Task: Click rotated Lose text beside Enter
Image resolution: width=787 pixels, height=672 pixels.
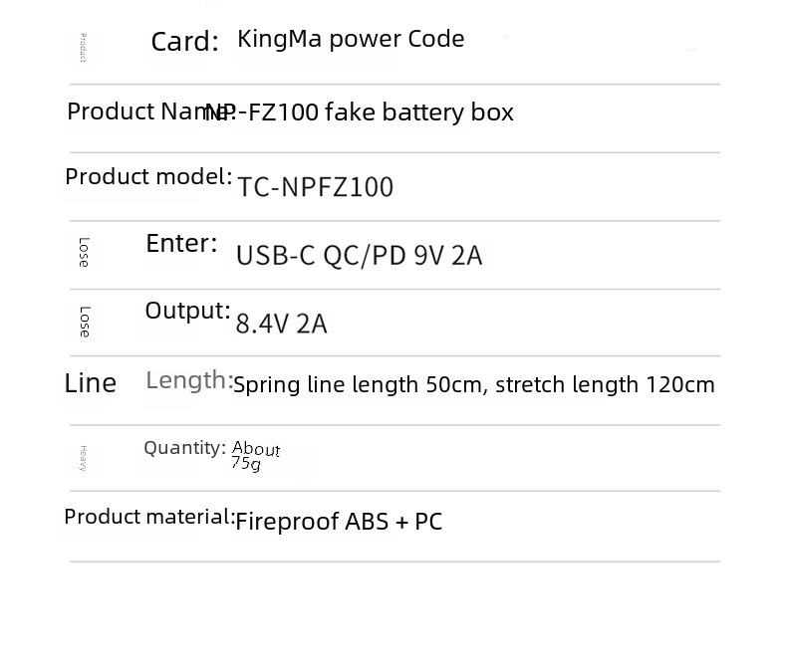Action: click(85, 252)
